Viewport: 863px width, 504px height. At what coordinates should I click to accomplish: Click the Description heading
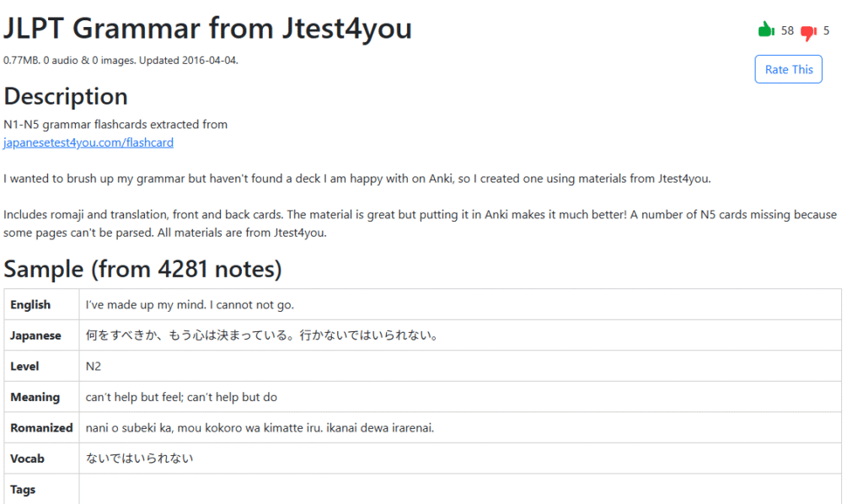[x=66, y=96]
